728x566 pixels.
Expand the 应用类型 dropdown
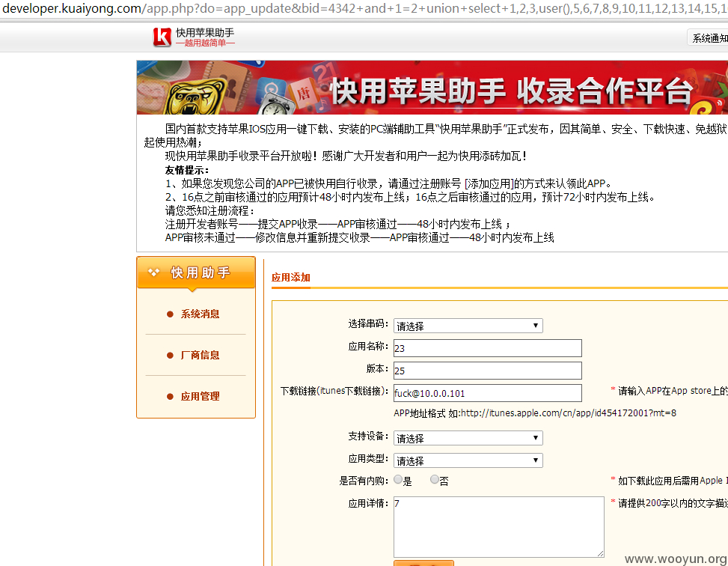(x=468, y=460)
